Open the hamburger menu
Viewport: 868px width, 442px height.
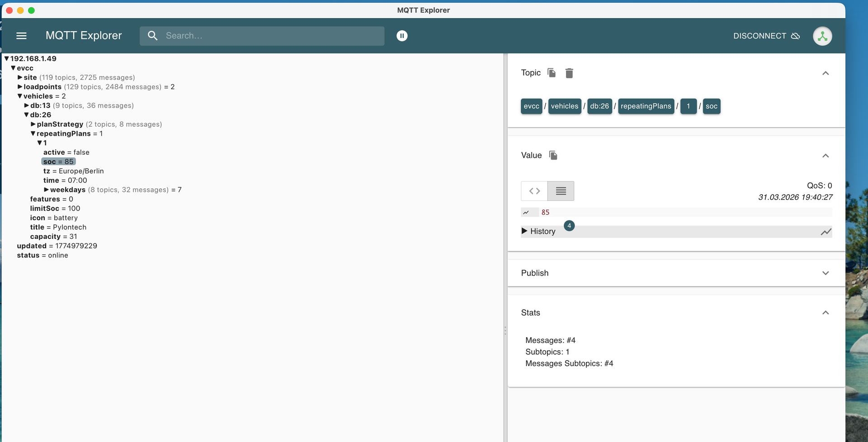(21, 36)
